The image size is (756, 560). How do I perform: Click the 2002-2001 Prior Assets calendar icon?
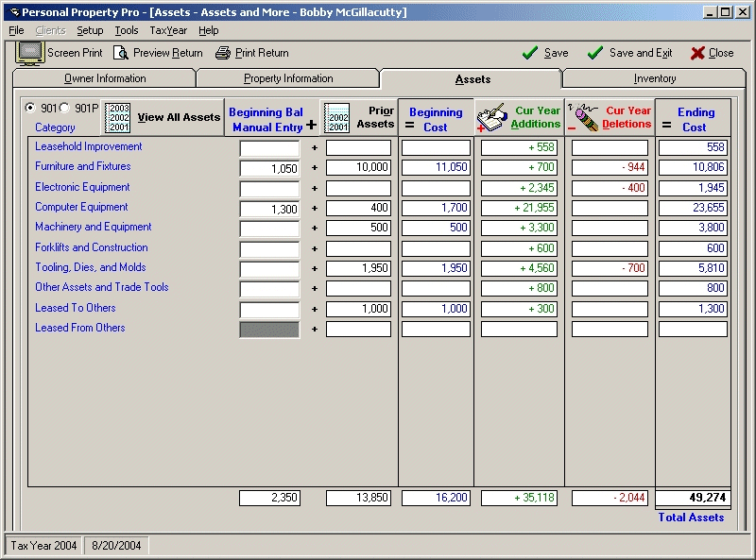(x=337, y=118)
